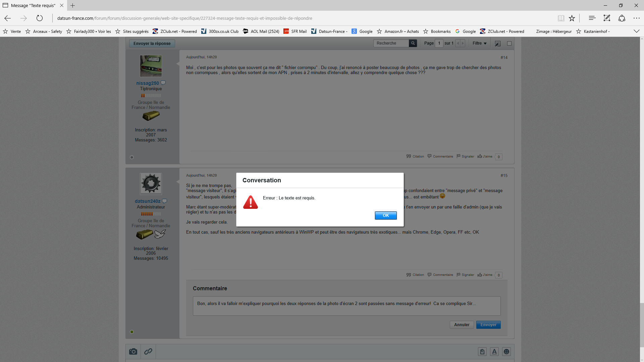644x362 pixels.
Task: Toggle the selection marker on post #15
Action: [x=132, y=332]
